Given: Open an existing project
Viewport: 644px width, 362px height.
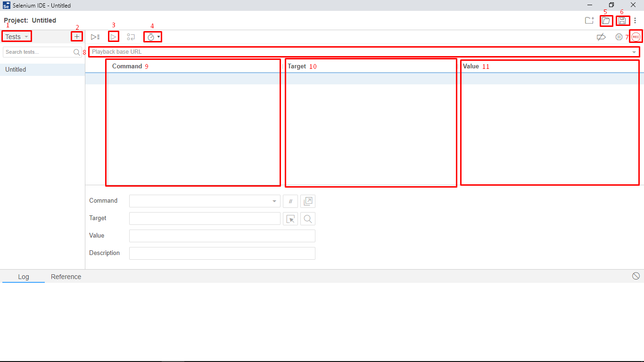Looking at the screenshot, I should click(x=606, y=20).
